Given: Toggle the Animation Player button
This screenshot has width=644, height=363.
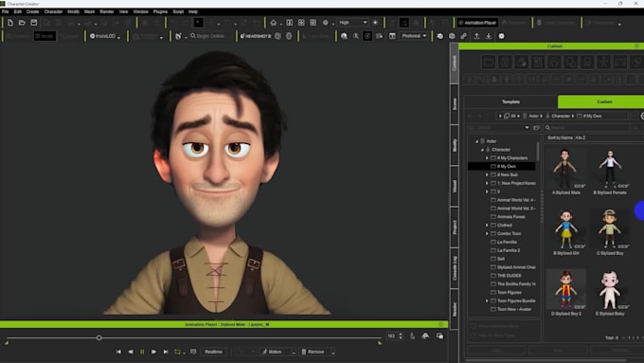Looking at the screenshot, I should click(476, 23).
